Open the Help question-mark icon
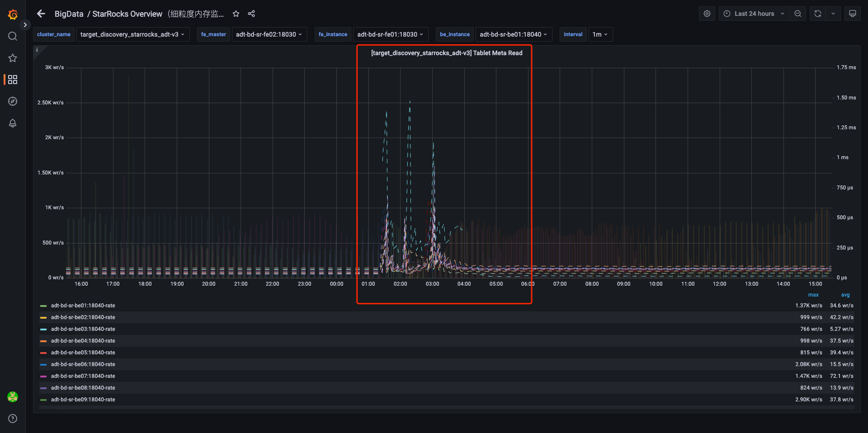The image size is (868, 433). click(x=13, y=419)
